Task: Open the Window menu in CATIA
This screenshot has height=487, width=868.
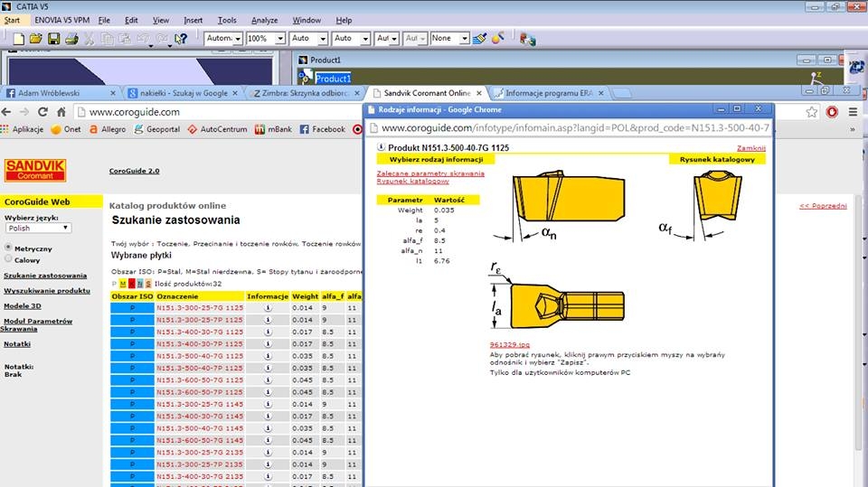Action: coord(307,20)
